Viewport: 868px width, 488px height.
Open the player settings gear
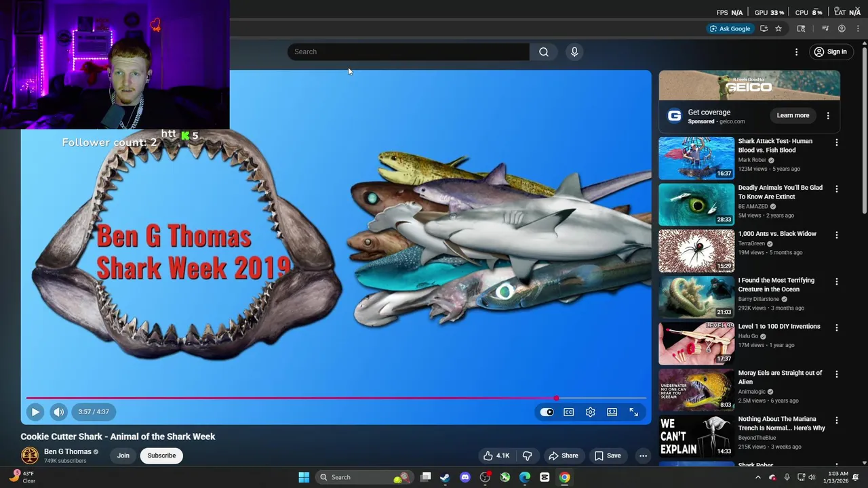click(590, 412)
